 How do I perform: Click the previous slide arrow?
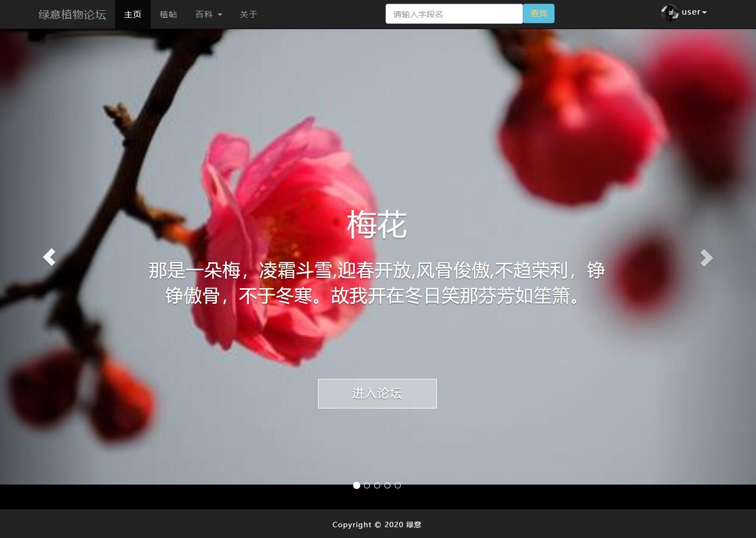(49, 257)
